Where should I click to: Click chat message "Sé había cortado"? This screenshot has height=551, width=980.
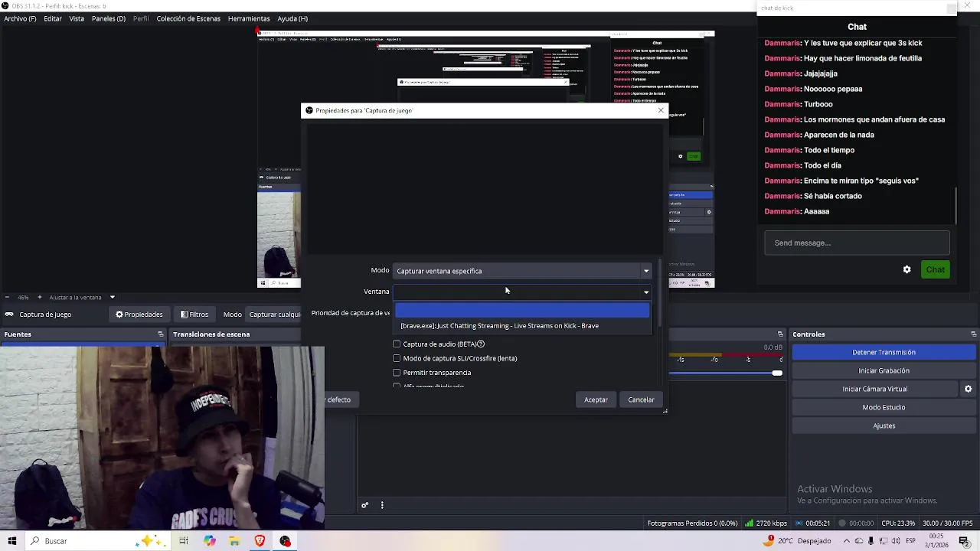pos(832,196)
